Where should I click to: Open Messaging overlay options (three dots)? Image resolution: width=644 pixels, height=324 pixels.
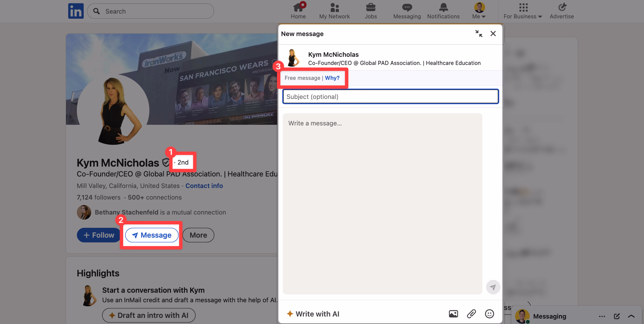pos(602,316)
